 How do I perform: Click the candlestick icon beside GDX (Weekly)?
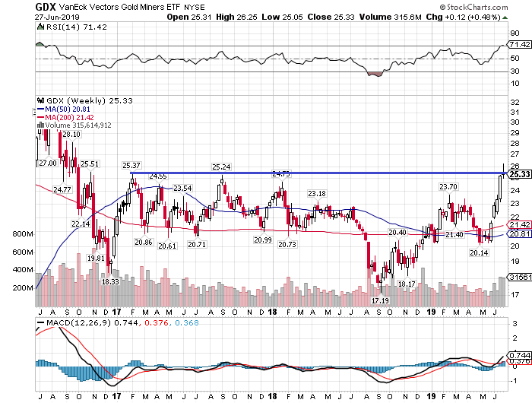coord(41,100)
